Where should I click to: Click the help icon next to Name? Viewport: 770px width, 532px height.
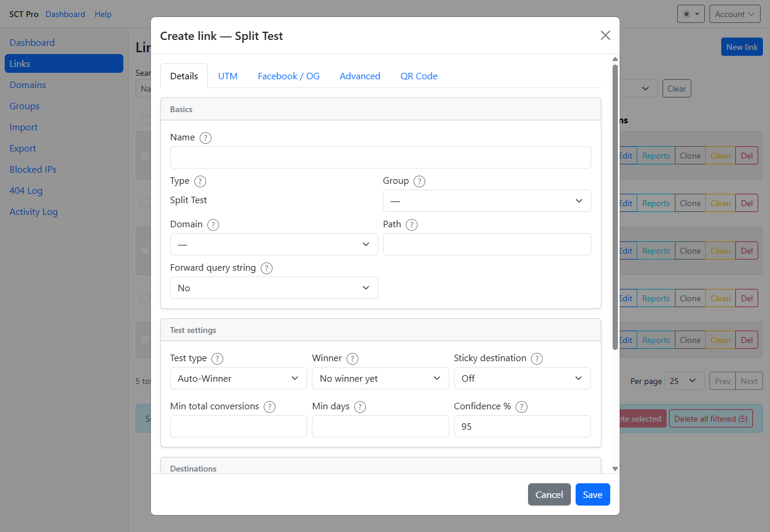click(206, 138)
